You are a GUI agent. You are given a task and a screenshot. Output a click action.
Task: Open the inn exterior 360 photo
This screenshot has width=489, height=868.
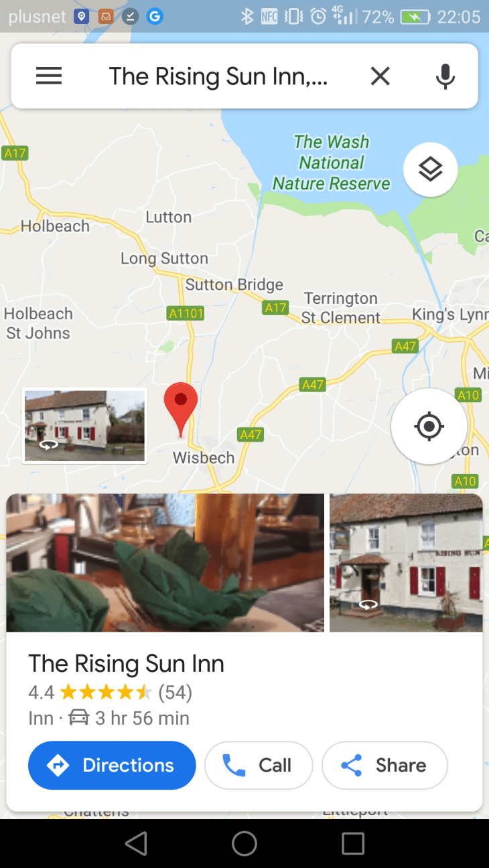tap(406, 563)
